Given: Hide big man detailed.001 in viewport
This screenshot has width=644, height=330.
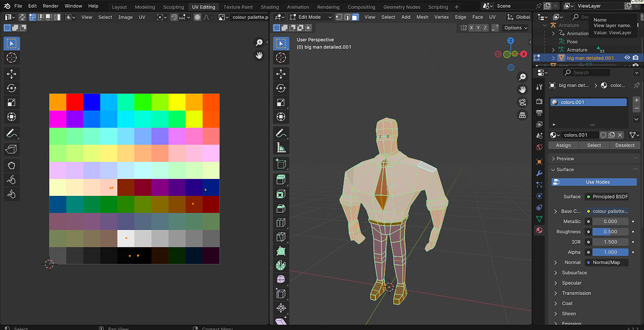Looking at the screenshot, I should (x=627, y=58).
